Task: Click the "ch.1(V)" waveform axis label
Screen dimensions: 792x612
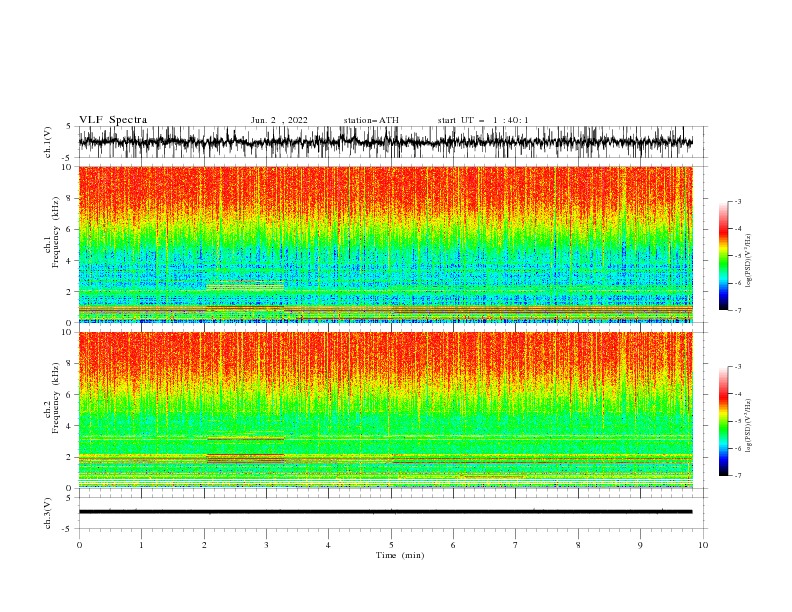Action: pos(48,142)
